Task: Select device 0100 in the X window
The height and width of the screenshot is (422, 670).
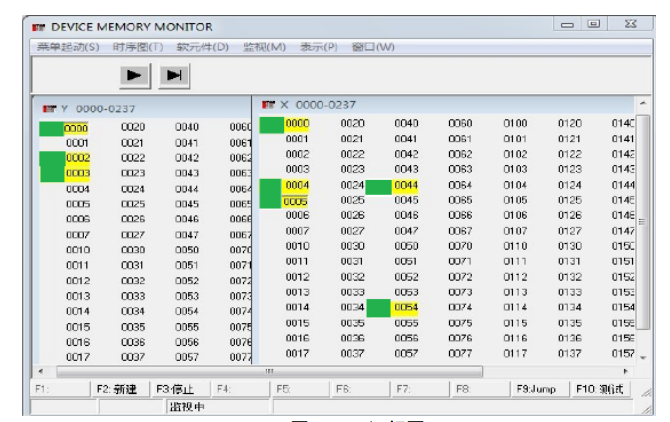Action: click(515, 123)
